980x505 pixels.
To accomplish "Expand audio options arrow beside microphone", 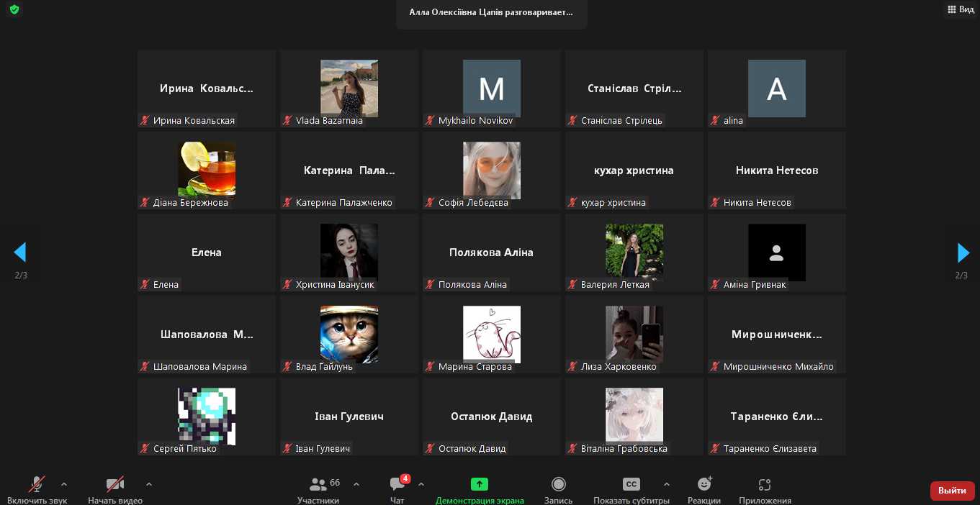I will 64,484.
